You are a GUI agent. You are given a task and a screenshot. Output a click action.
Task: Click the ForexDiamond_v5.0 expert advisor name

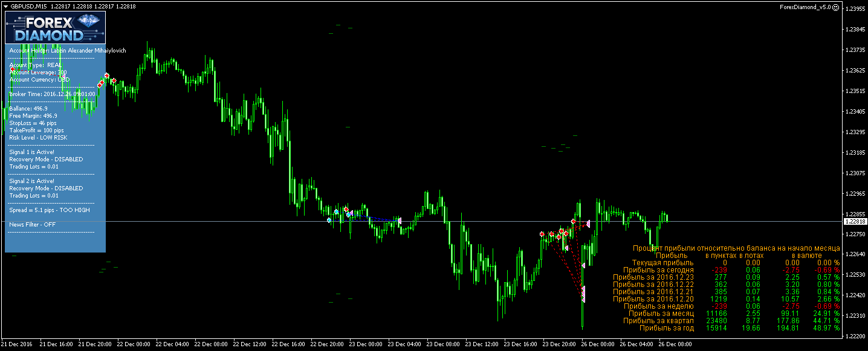[x=805, y=7]
